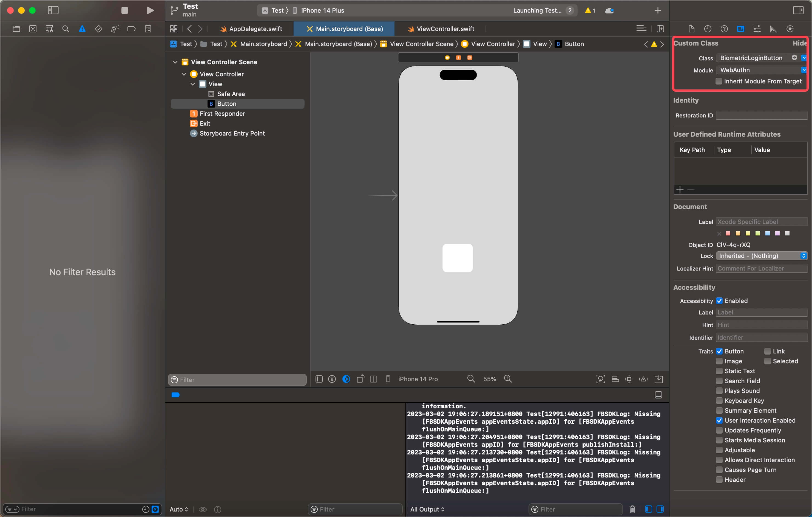The image size is (812, 517).
Task: Clear console with trash icon
Action: pyautogui.click(x=632, y=509)
